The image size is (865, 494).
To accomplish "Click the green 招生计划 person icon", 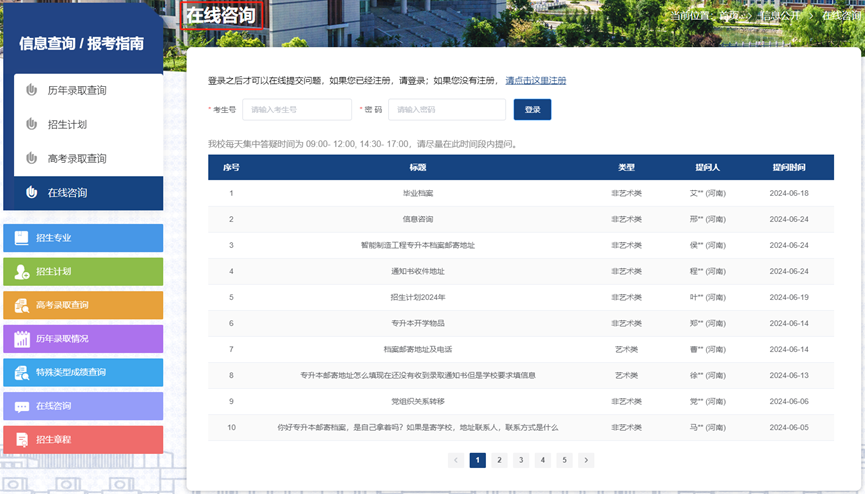I will 22,272.
